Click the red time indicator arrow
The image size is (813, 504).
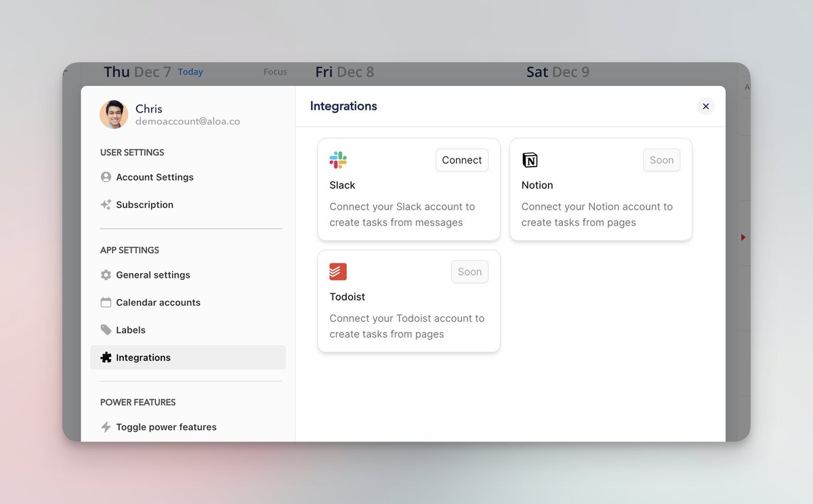[x=743, y=237]
